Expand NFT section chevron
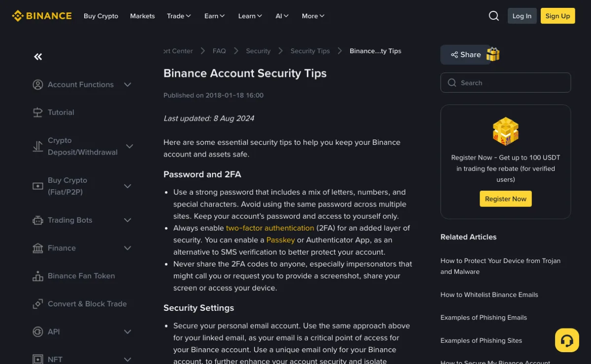591x364 pixels. [x=128, y=360]
